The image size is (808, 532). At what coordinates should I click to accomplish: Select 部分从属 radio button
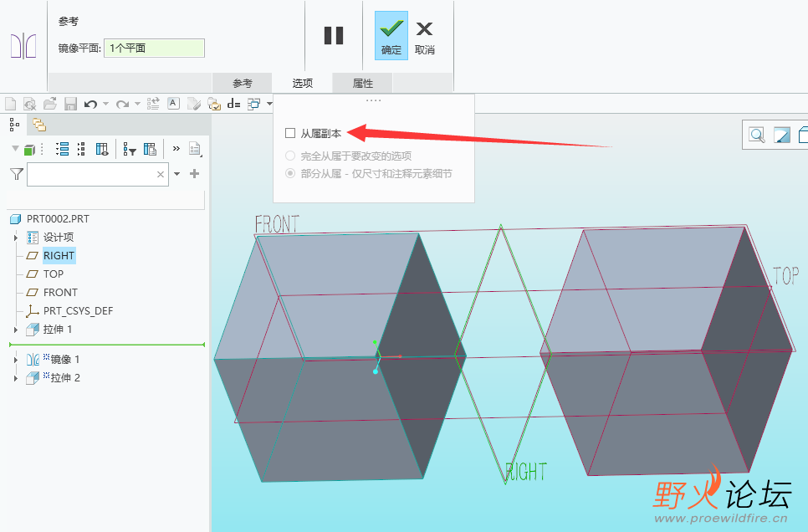290,174
